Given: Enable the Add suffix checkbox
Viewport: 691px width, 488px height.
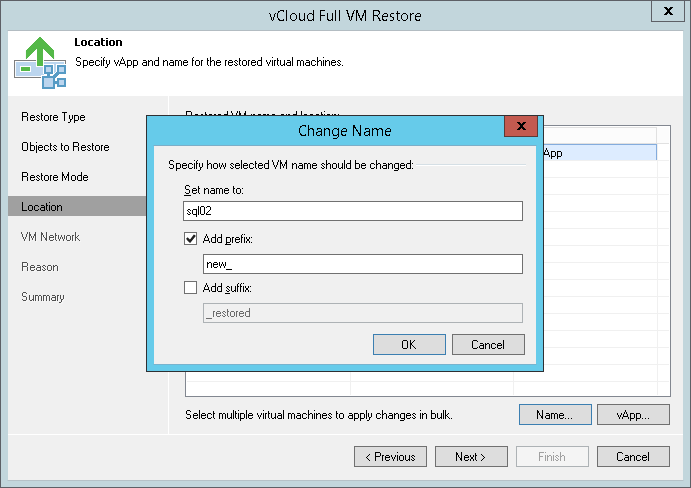Looking at the screenshot, I should click(192, 288).
